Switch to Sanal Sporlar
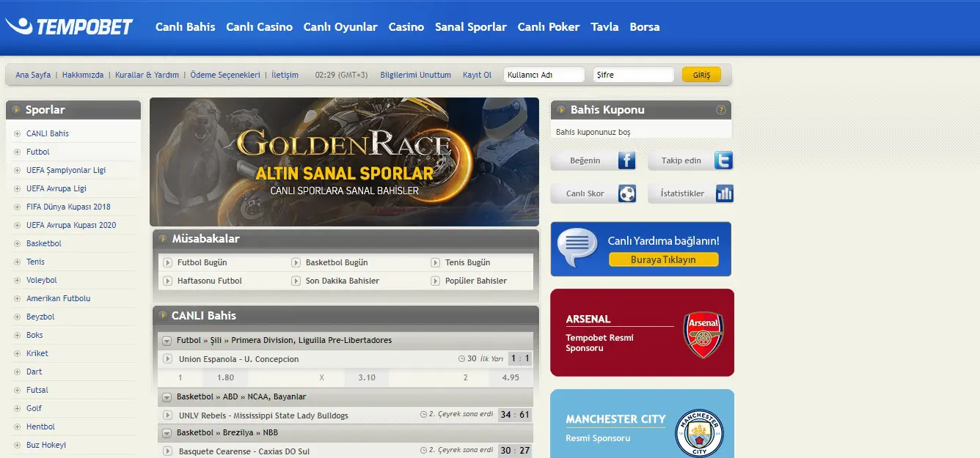The width and height of the screenshot is (980, 458). click(471, 27)
